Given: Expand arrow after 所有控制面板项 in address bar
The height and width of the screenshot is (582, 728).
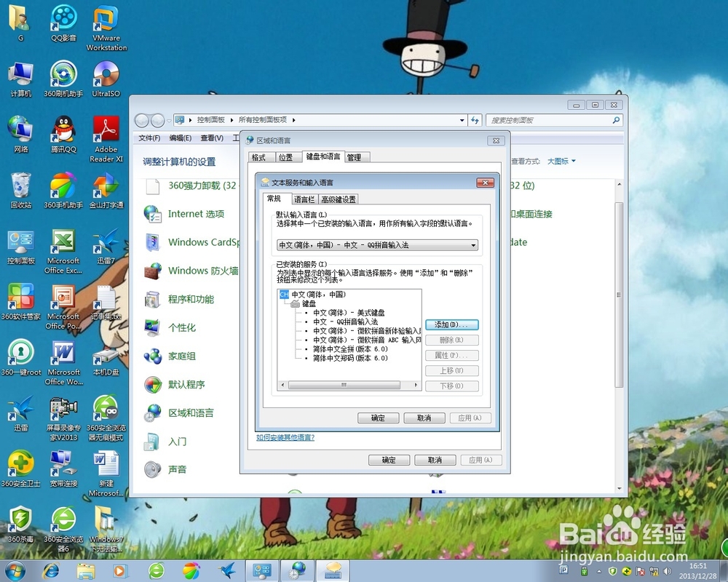Looking at the screenshot, I should [293, 120].
